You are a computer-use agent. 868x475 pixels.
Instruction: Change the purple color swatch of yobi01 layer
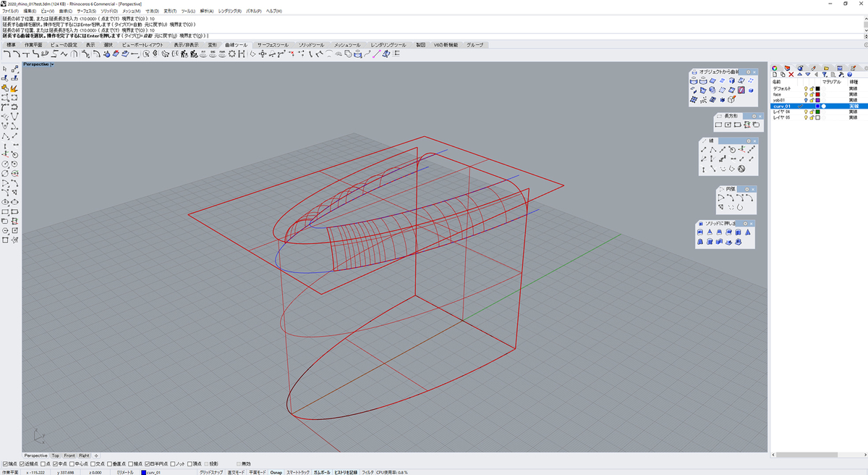pyautogui.click(x=817, y=100)
